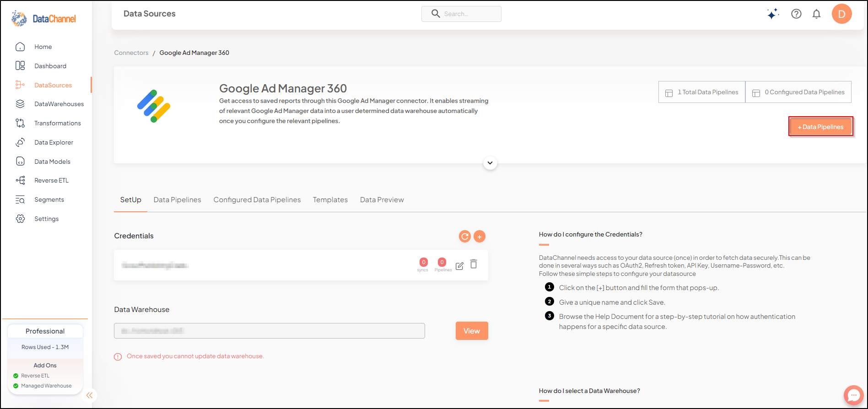
Task: Click 'How do I select a Data Warehouse?' heading
Action: click(589, 391)
